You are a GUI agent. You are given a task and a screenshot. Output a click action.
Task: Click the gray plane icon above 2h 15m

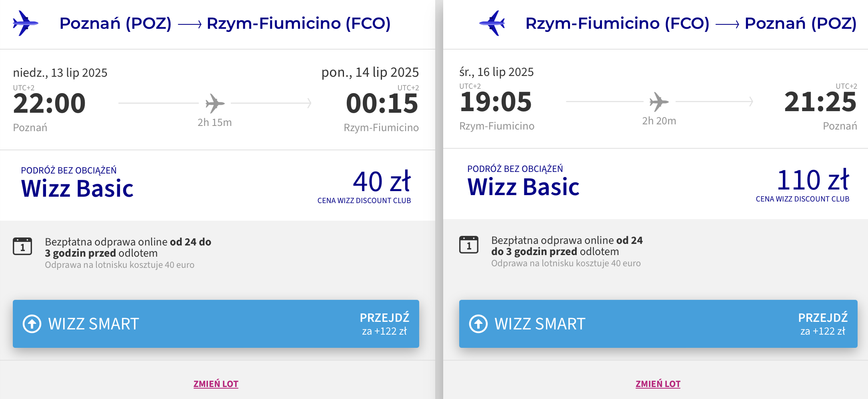[x=215, y=104]
